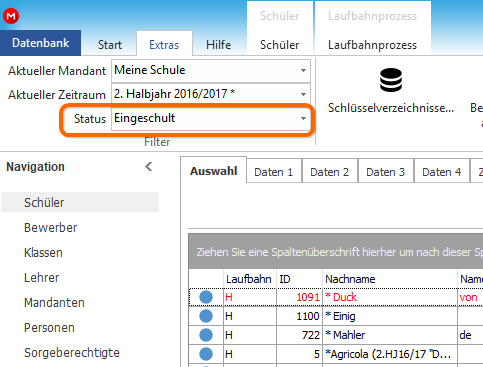This screenshot has height=367, width=483.
Task: Open the Schlüsselverzeichnisse database icon
Action: point(391,80)
